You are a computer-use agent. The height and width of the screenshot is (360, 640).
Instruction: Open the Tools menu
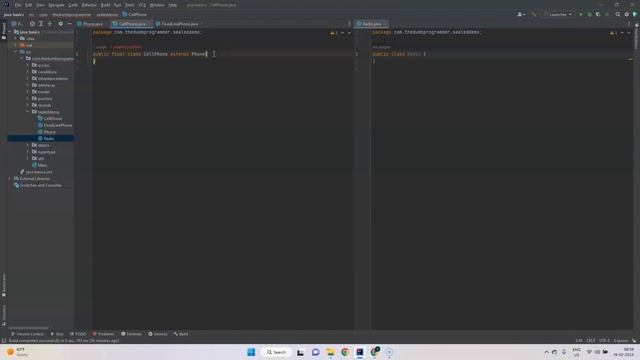click(x=130, y=5)
